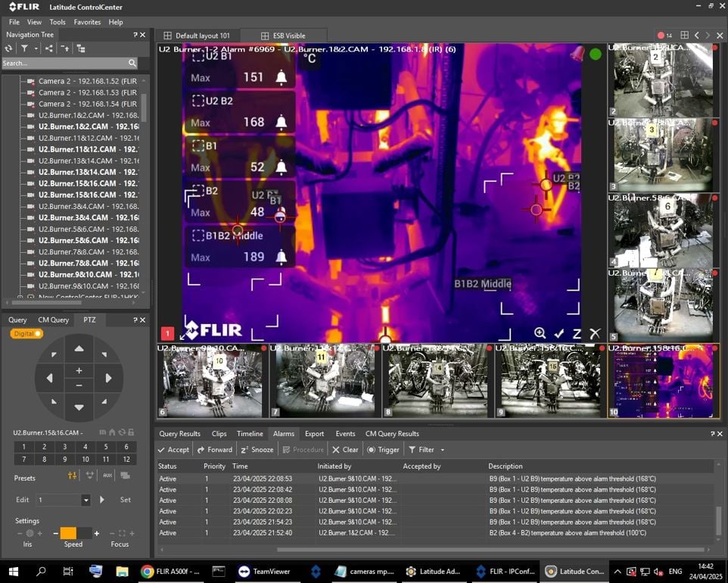The image size is (728, 583).
Task: Click the Accept alarm button
Action: coord(173,450)
